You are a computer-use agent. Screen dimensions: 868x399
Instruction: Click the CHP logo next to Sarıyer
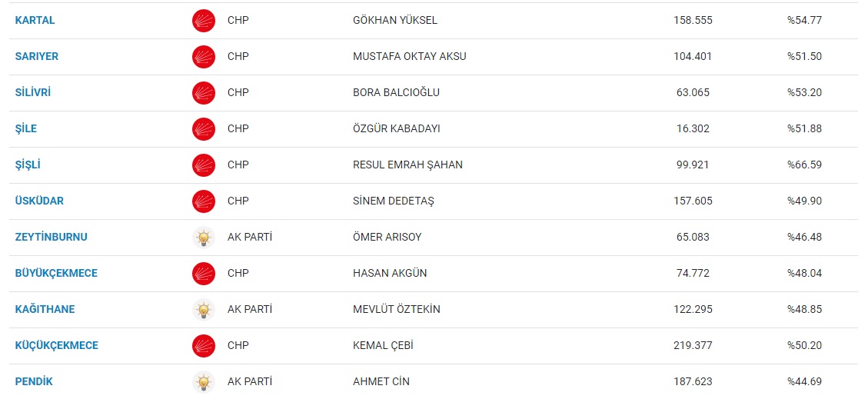[x=203, y=56]
